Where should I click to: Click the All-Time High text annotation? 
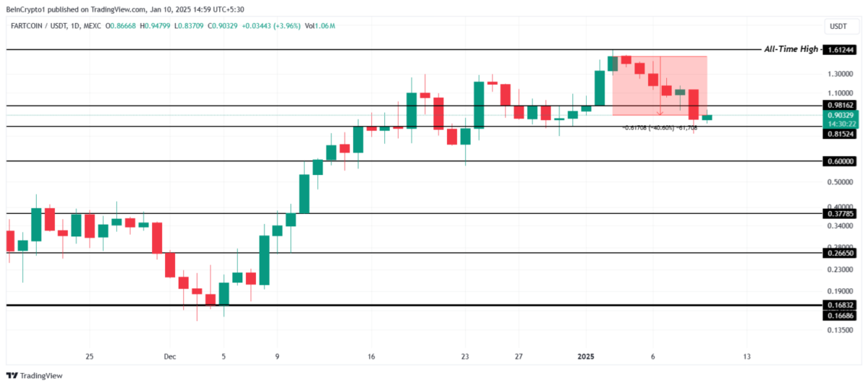tap(791, 49)
